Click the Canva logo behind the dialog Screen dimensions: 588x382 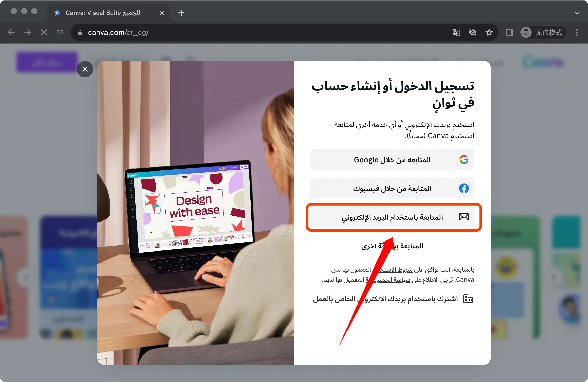click(x=543, y=62)
